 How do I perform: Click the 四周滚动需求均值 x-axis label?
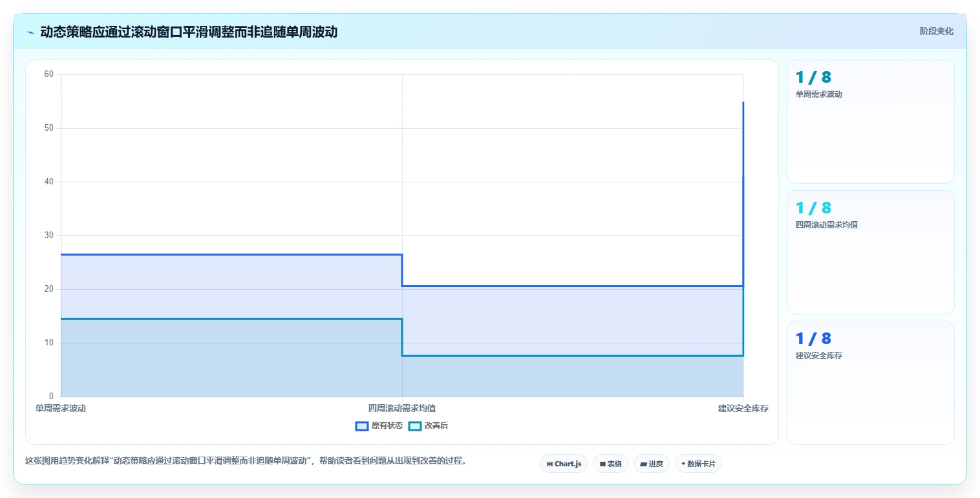402,409
